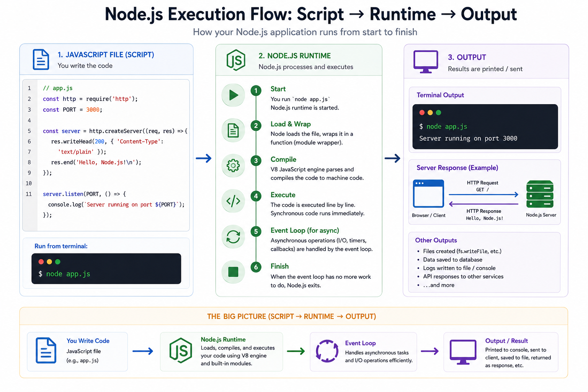588x392 pixels.
Task: Click the 'Execute' step title
Action: tap(283, 195)
